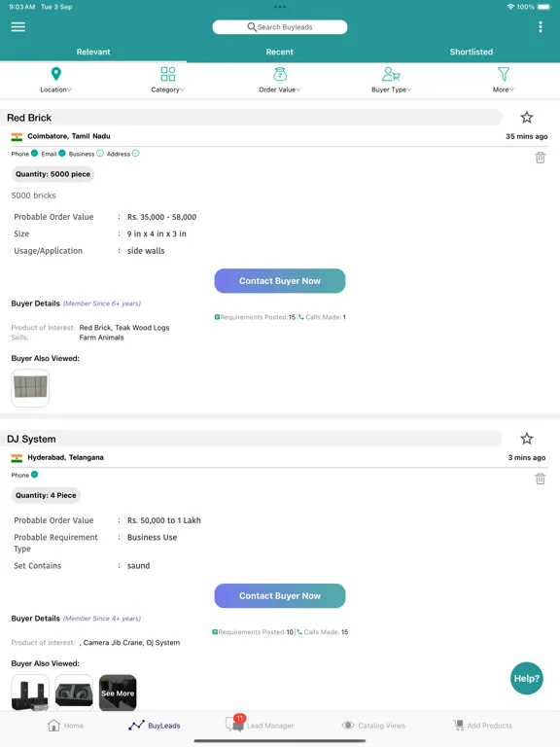The width and height of the screenshot is (560, 747).
Task: Open DJ System lead title
Action: click(x=31, y=439)
